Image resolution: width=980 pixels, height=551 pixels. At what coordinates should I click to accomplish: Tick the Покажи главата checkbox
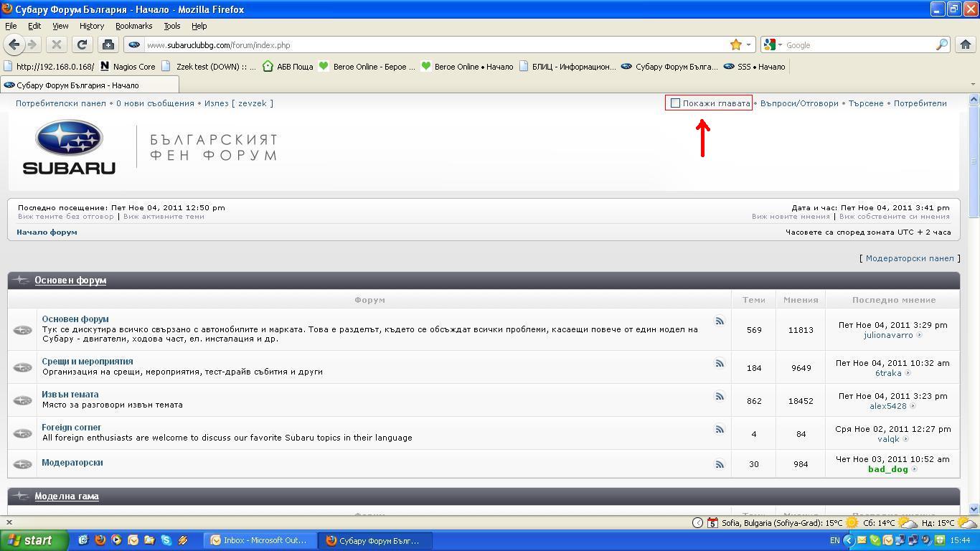pyautogui.click(x=675, y=103)
